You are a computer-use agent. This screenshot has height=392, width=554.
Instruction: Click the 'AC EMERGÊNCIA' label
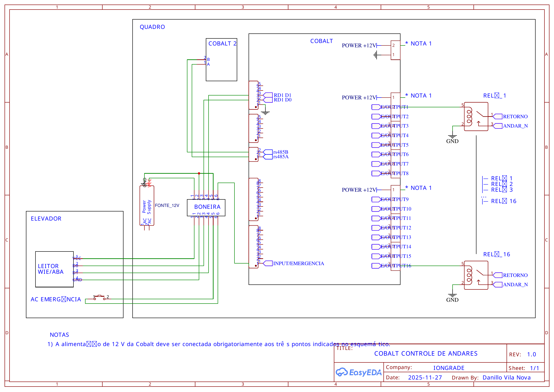coord(56,299)
